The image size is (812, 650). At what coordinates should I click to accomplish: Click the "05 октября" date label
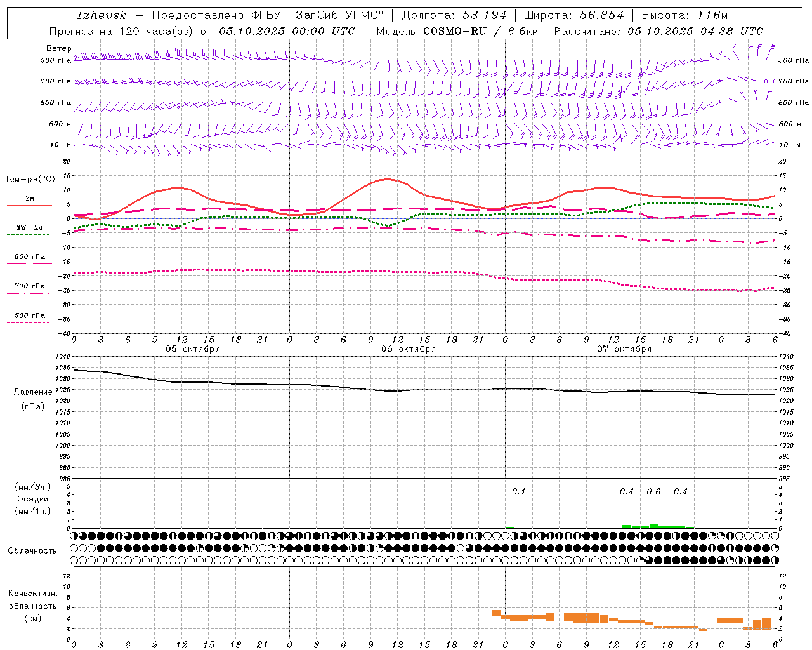[x=193, y=349]
